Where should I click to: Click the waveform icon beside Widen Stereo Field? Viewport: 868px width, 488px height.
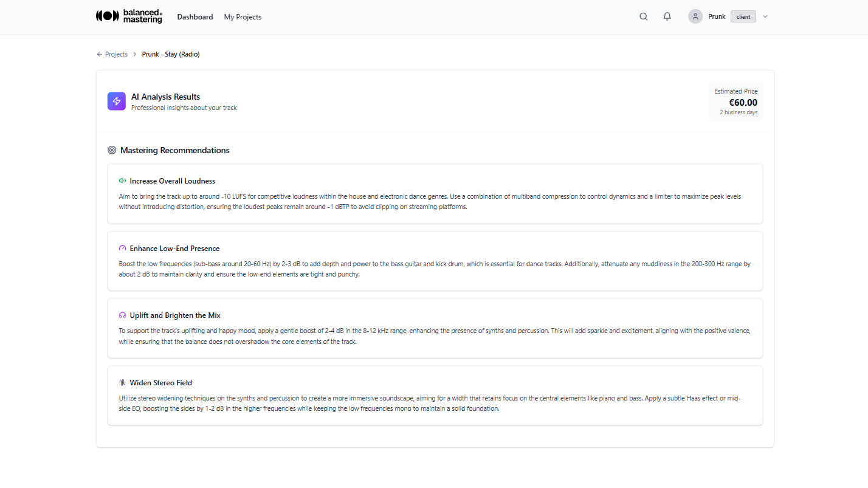[x=122, y=382]
